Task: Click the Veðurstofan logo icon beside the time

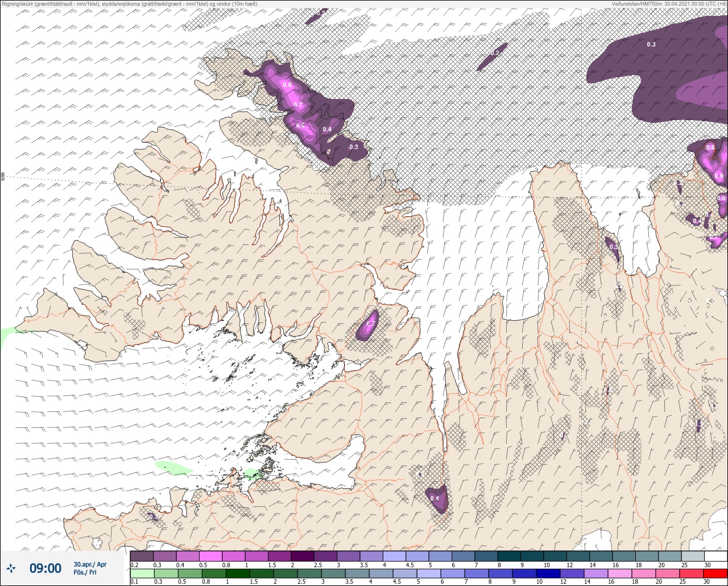Action: (11, 568)
